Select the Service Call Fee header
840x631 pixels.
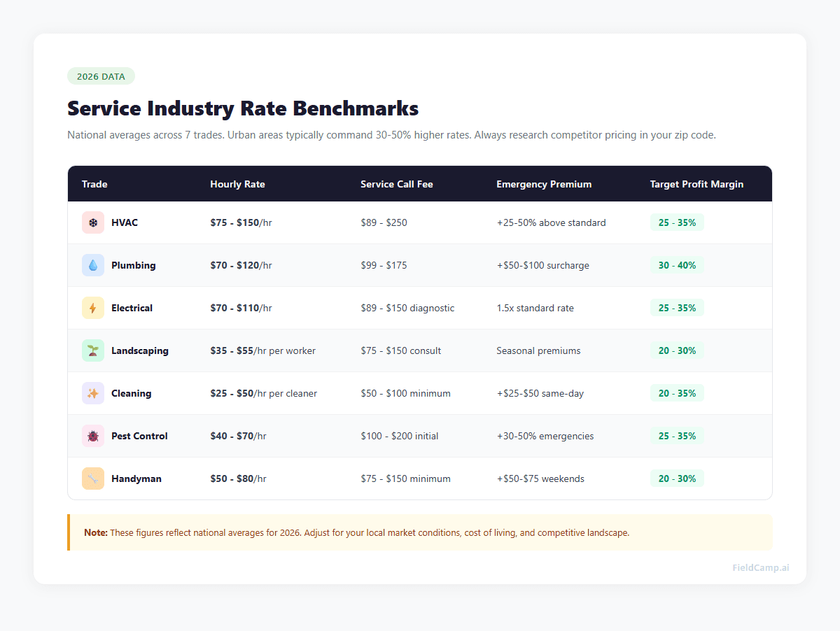[x=396, y=183]
